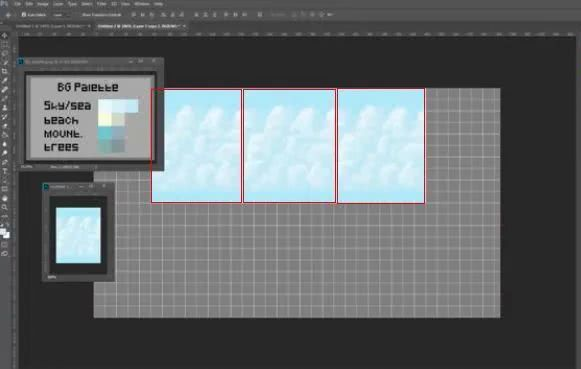Viewport: 581px width, 369px height.
Task: Select the Dodge tool
Action: (x=5, y=153)
